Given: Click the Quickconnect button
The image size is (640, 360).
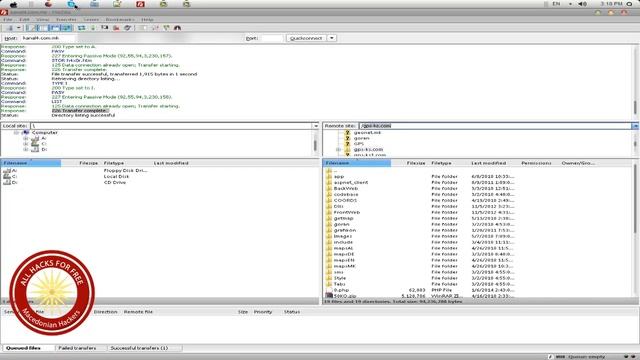Looking at the screenshot, I should (x=306, y=38).
